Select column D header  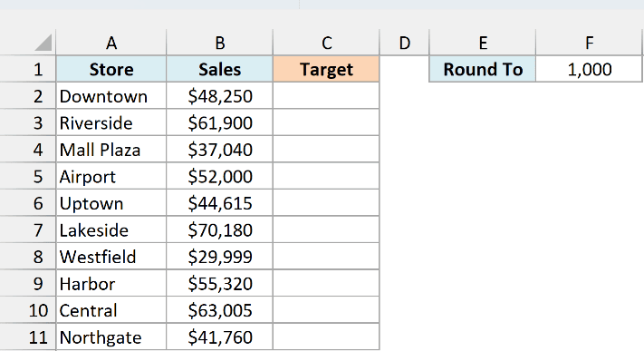point(404,43)
